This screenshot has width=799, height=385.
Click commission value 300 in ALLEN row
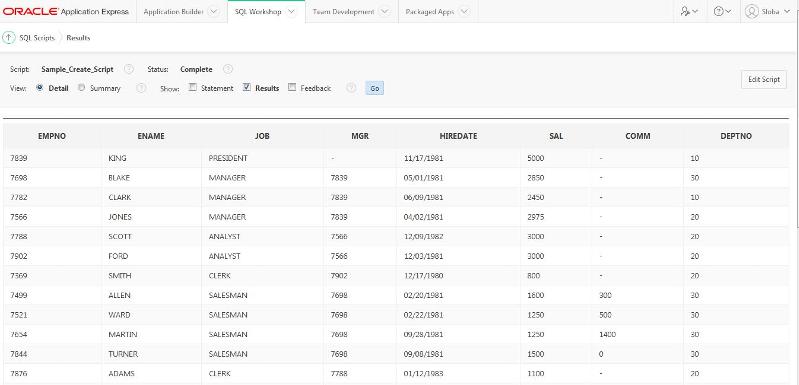point(605,295)
